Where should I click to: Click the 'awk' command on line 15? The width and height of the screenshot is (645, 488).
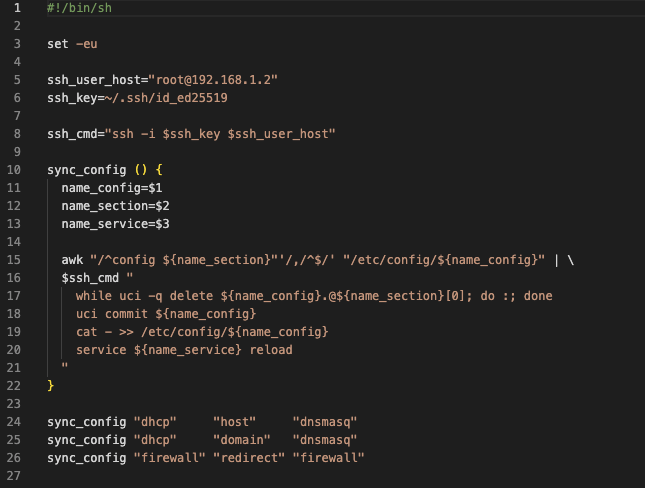(x=72, y=260)
